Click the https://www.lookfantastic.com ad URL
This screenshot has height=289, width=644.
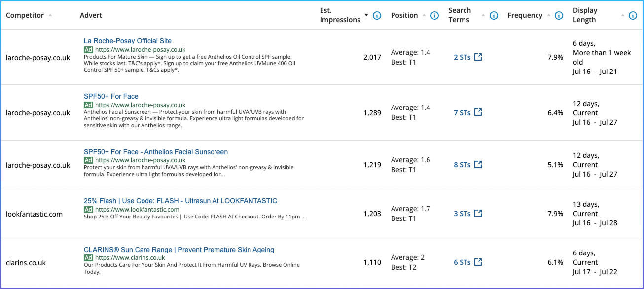[x=137, y=209]
